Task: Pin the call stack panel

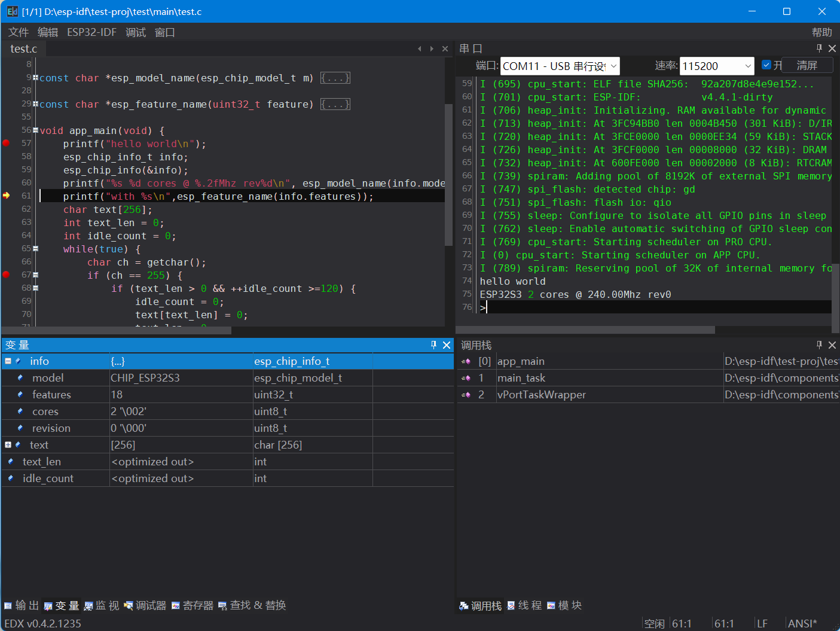Action: [x=819, y=345]
